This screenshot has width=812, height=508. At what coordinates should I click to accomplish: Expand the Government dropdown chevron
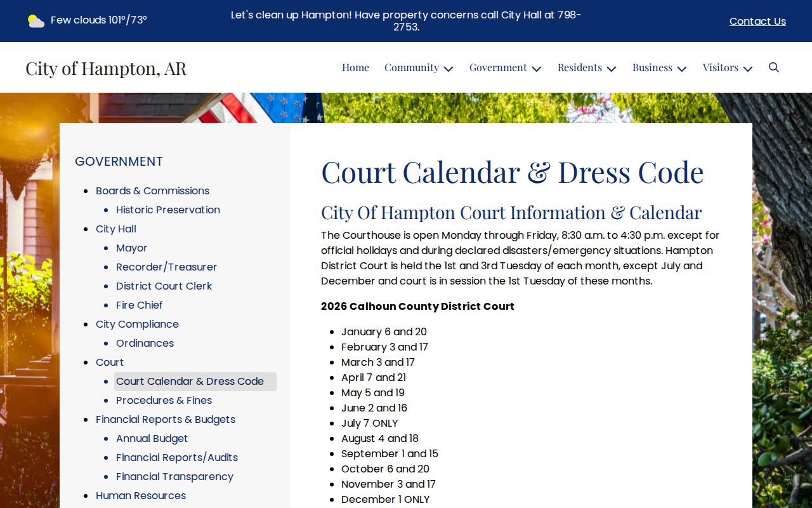tap(537, 69)
